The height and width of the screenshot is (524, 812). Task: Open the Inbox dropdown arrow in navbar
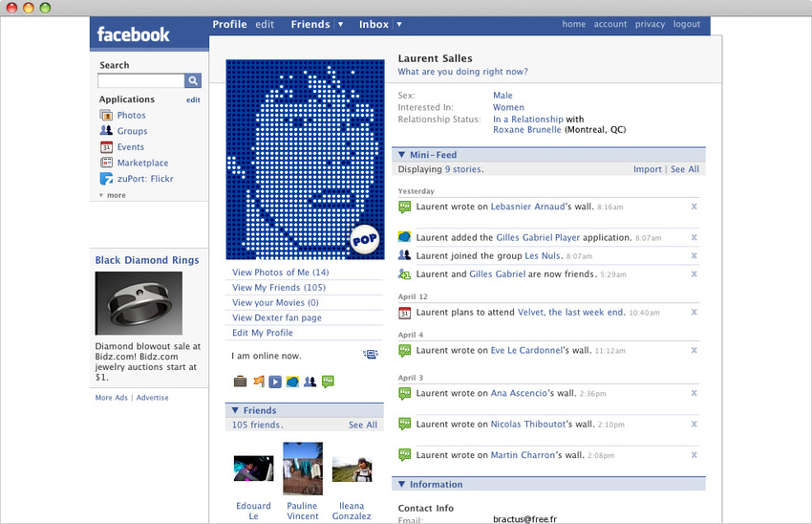point(399,24)
